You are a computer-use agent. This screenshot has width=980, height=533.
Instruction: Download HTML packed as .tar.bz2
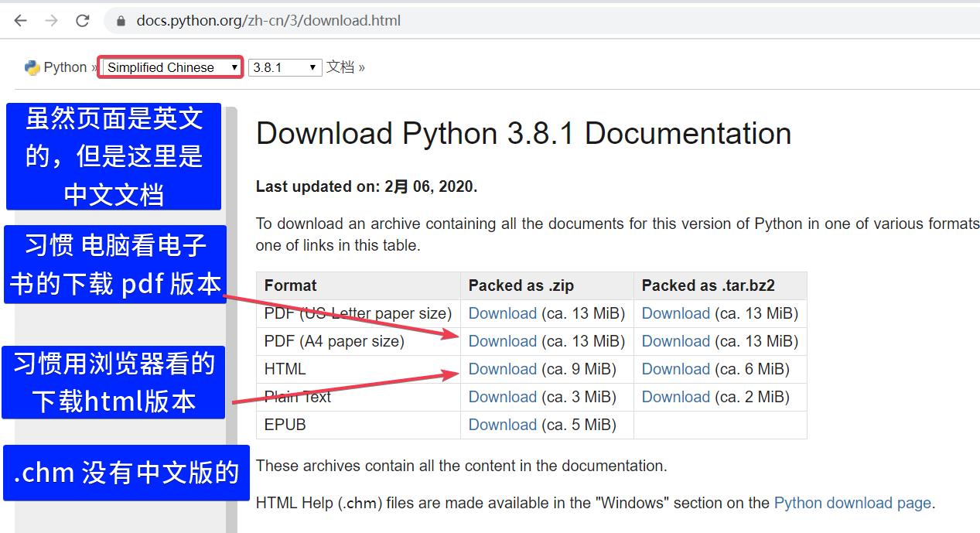coord(675,369)
